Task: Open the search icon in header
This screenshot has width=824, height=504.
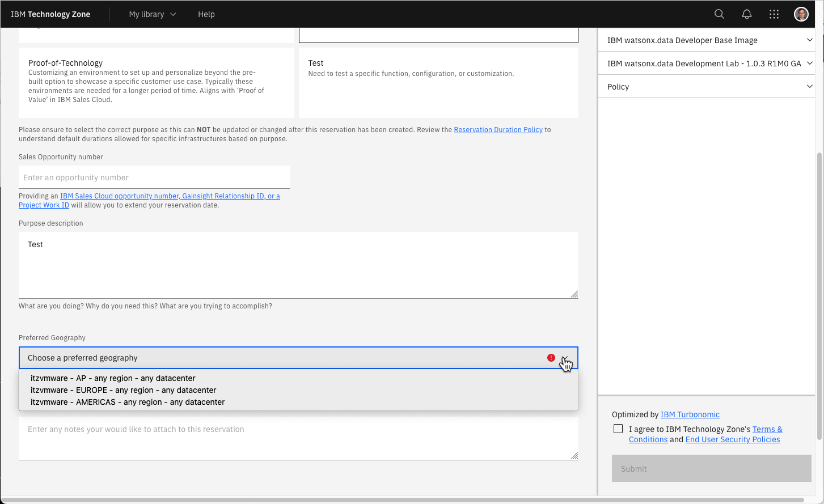Action: 719,14
